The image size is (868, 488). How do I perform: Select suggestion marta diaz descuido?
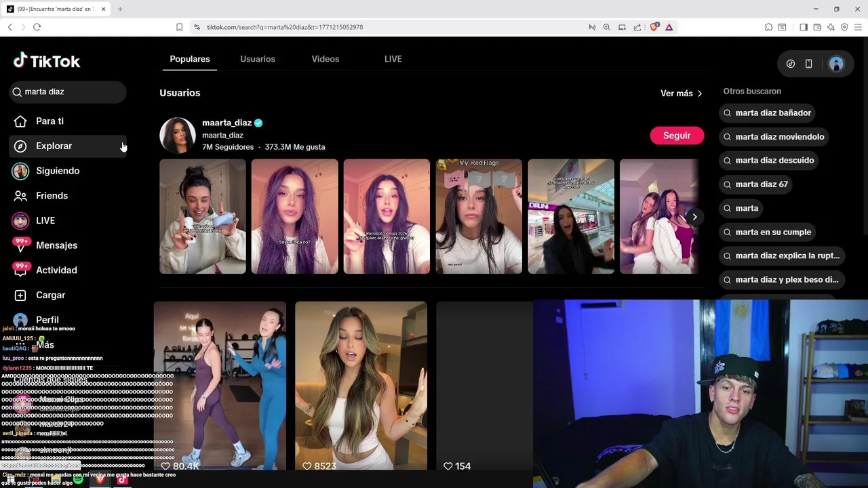pos(769,161)
